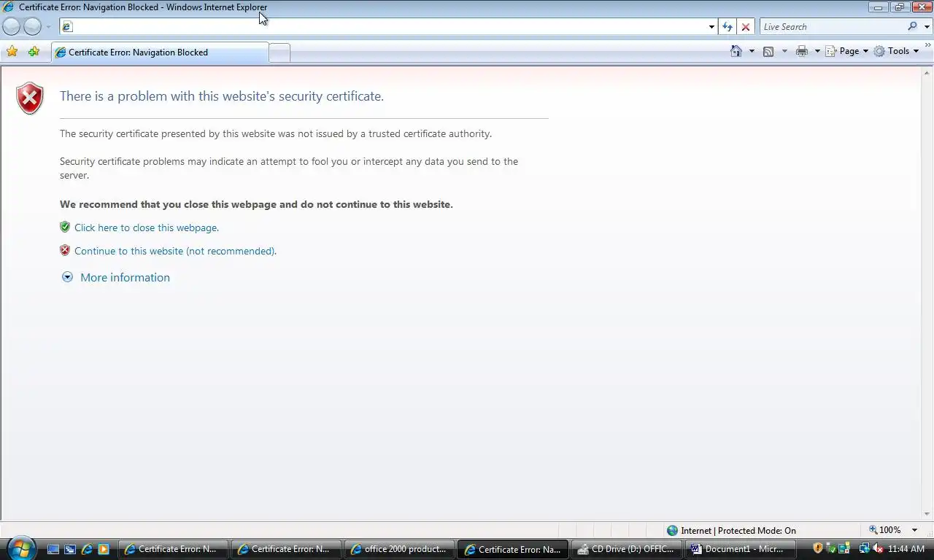Click the green shield icon by close link
Image resolution: width=934 pixels, height=560 pixels.
point(65,227)
